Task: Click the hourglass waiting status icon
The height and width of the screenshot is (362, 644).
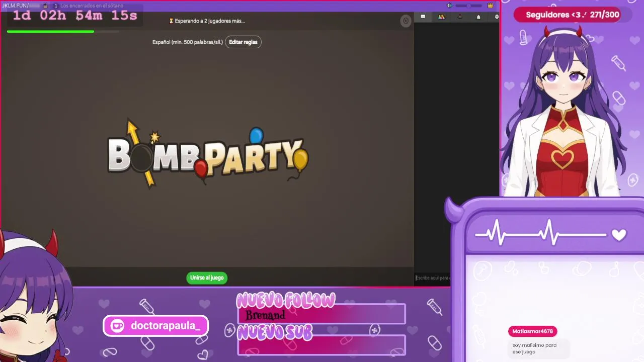Action: [x=171, y=21]
